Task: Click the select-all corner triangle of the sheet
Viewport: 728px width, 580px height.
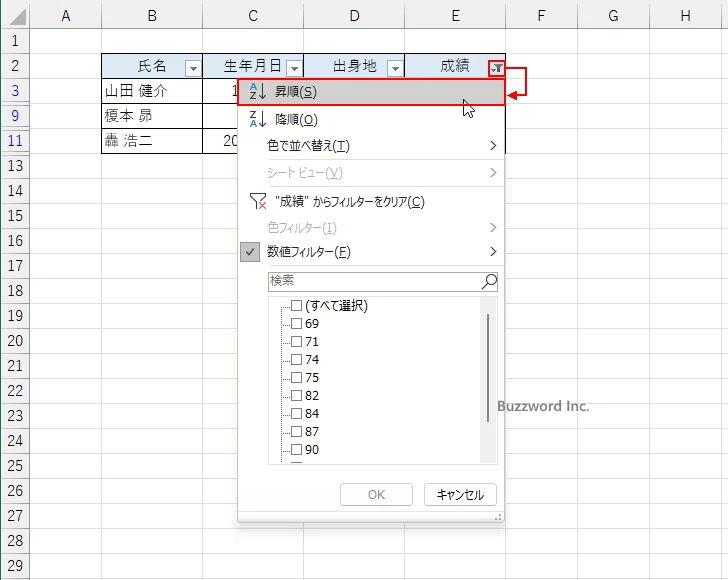Action: pos(18,17)
